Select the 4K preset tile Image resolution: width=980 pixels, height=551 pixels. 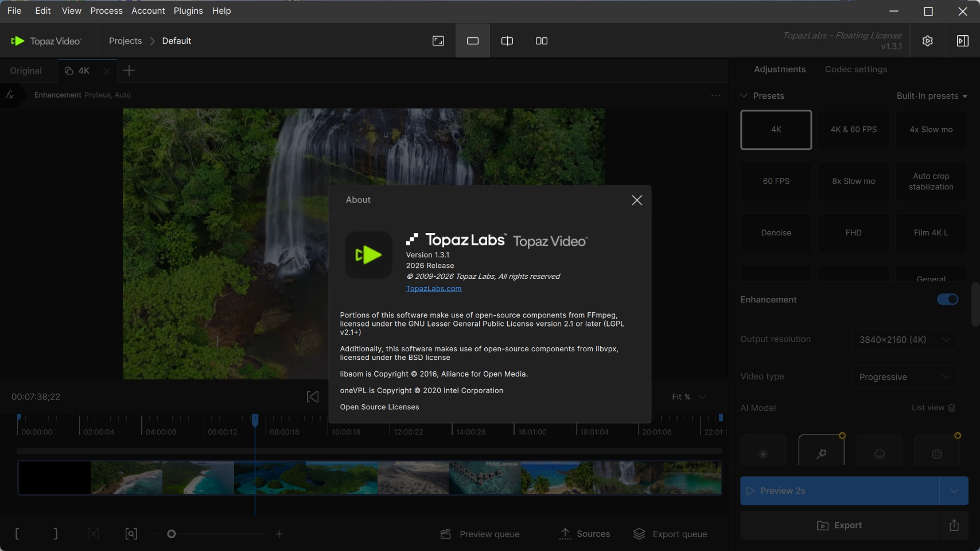pos(776,130)
